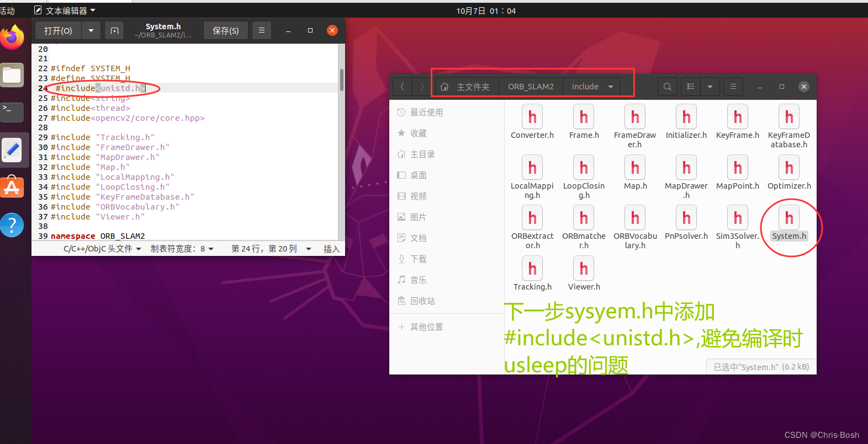Expand the include path dropdown arrow

coord(611,87)
